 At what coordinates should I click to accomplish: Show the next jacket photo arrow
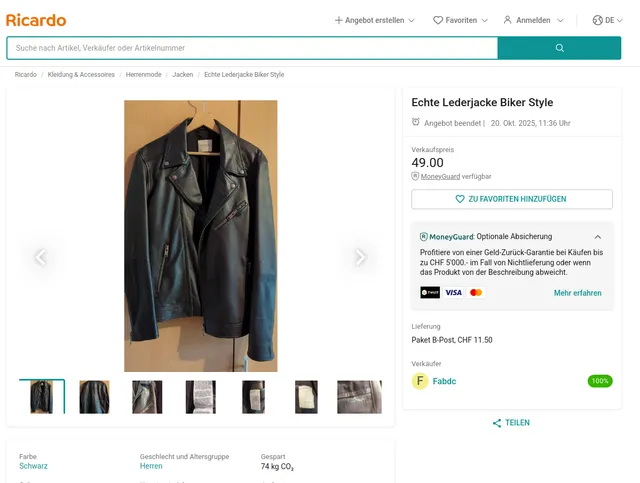(x=360, y=257)
